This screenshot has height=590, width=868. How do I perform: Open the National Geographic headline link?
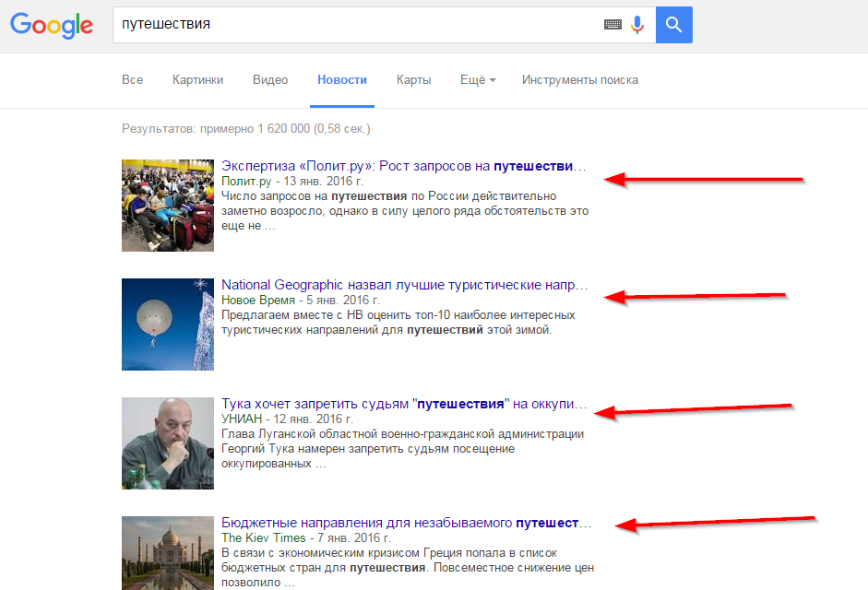point(405,285)
